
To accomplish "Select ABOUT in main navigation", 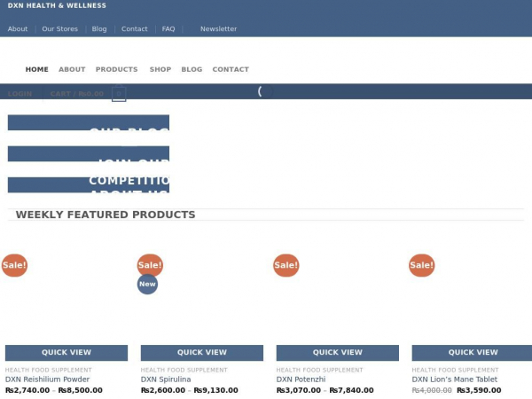I will 72,69.
